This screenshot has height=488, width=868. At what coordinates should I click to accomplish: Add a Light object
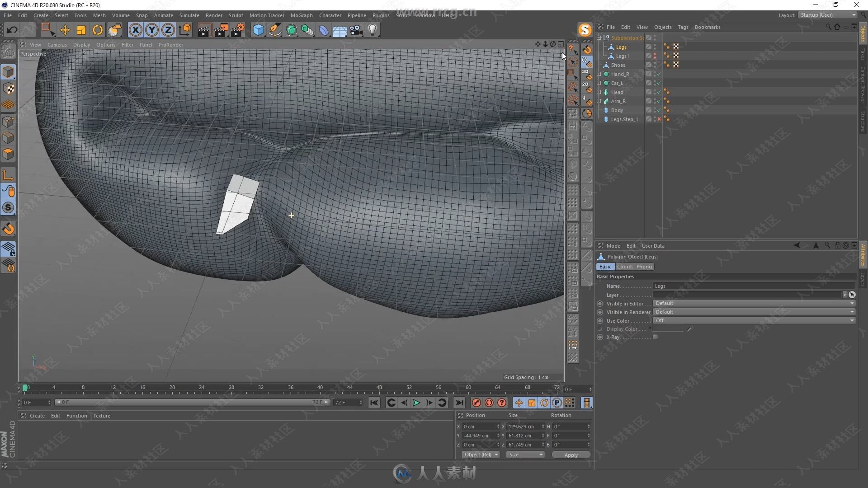[x=373, y=30]
